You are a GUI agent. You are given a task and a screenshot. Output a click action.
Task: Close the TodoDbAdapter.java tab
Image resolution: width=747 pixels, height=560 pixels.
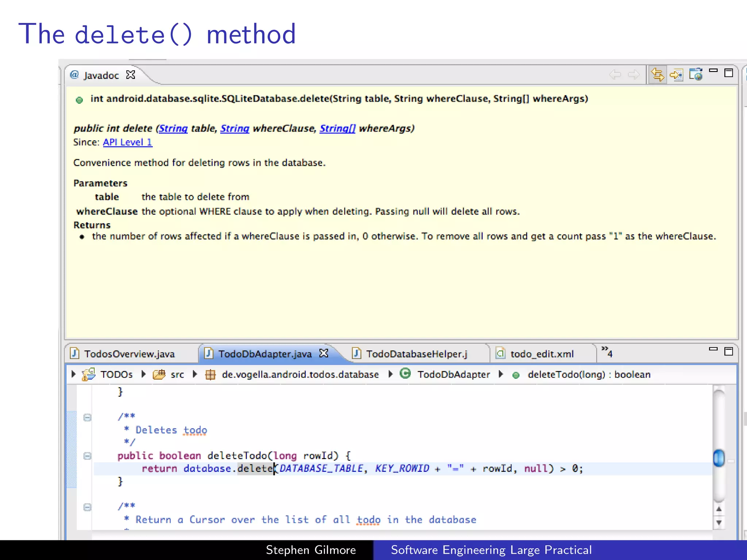point(324,353)
